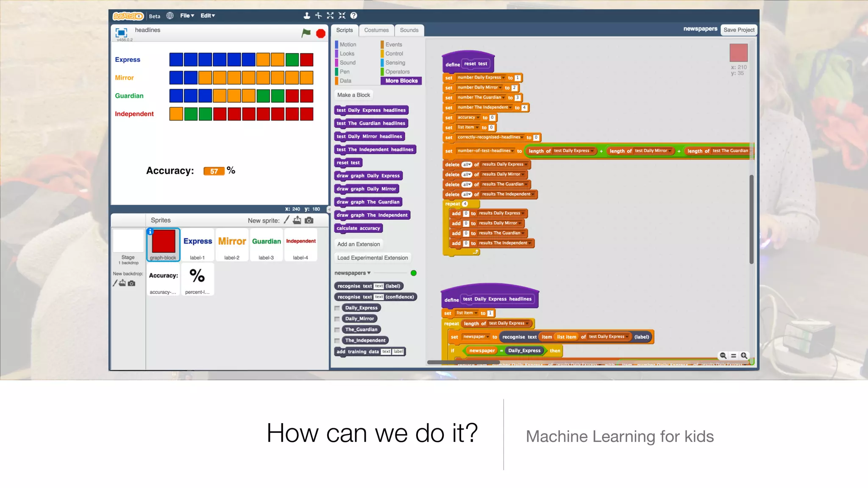Click the Save Project button
868x488 pixels.
click(739, 30)
